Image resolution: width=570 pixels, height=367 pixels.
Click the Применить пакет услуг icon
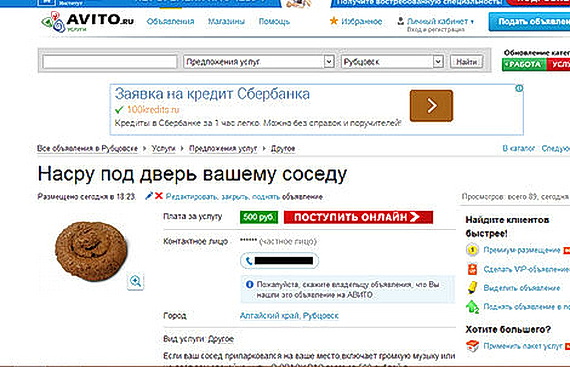[x=473, y=346]
